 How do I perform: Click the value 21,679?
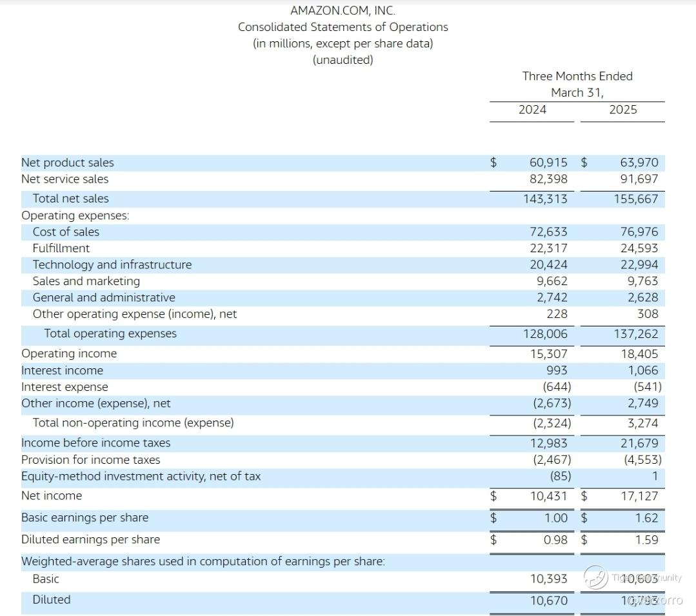tap(639, 443)
